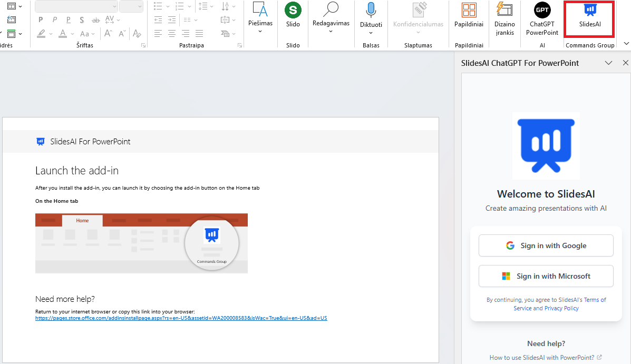Open Papildiniai add-ins gallery
The width and height of the screenshot is (631, 364).
(469, 16)
